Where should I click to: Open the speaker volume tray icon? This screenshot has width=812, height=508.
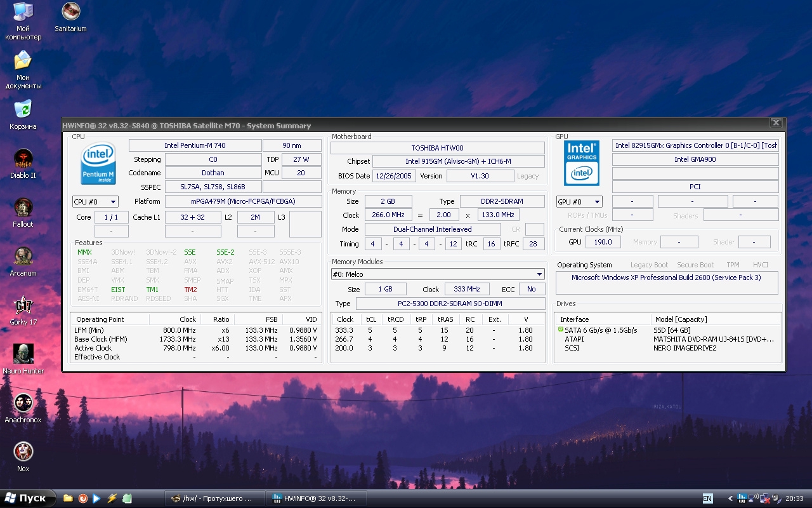[776, 498]
